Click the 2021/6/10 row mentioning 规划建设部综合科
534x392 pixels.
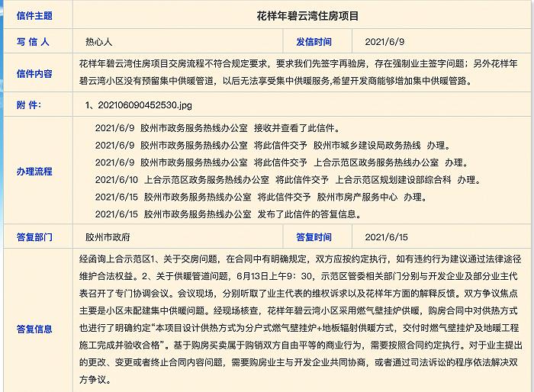pyautogui.click(x=288, y=180)
